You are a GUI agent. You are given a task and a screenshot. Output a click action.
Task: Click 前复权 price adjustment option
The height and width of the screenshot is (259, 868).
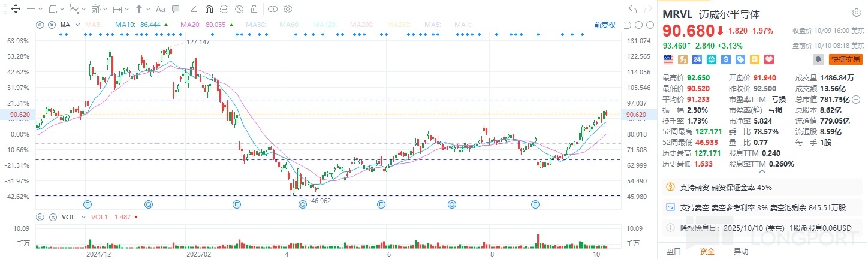[x=604, y=25]
